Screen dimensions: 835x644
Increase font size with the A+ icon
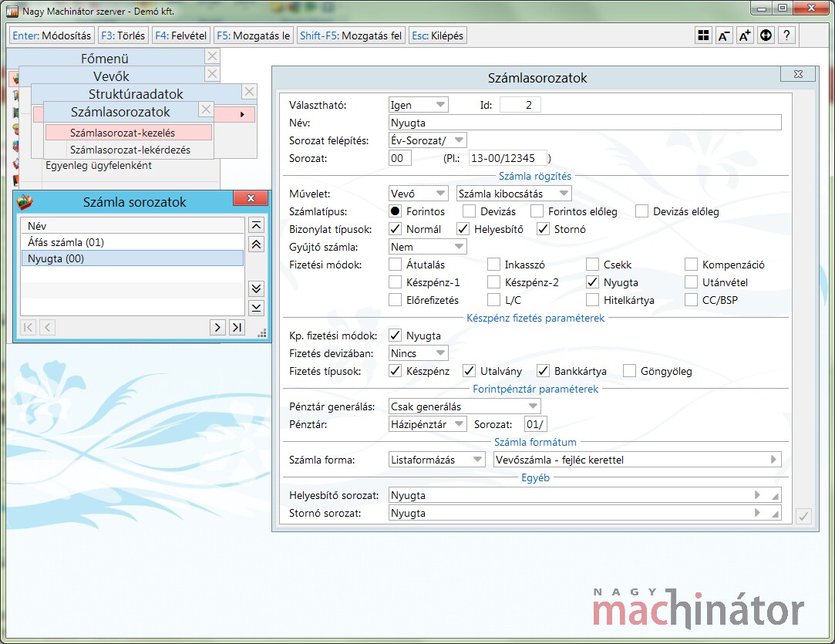[745, 35]
